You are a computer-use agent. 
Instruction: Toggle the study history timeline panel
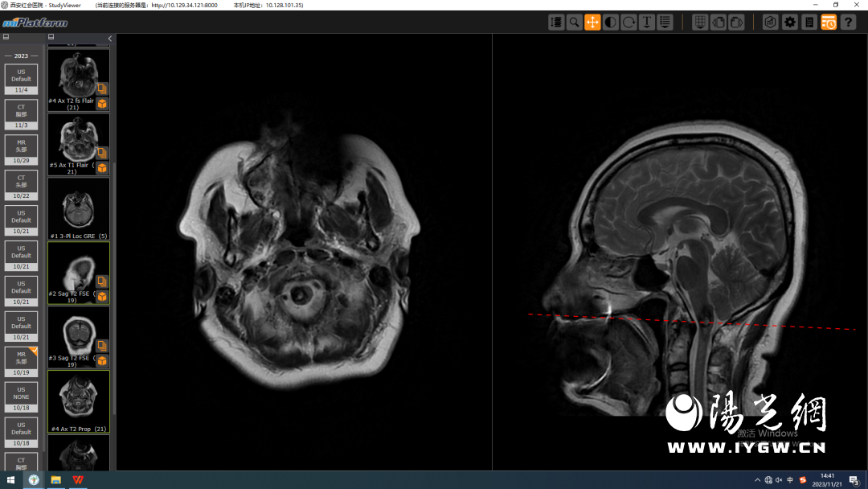pyautogui.click(x=829, y=23)
